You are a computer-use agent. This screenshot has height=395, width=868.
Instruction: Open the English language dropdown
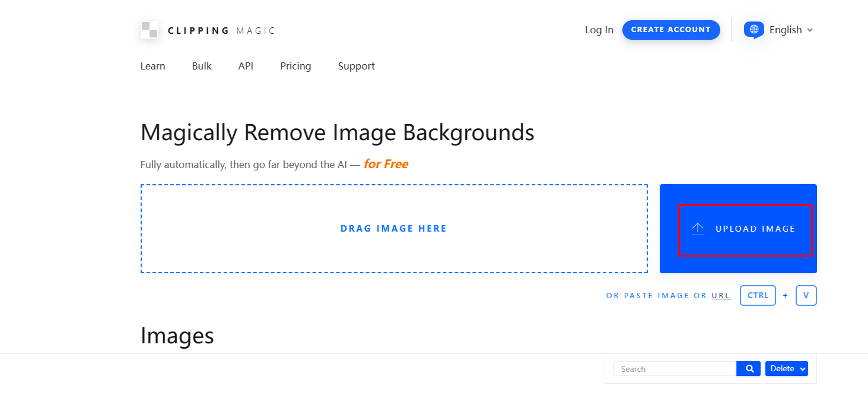[790, 30]
